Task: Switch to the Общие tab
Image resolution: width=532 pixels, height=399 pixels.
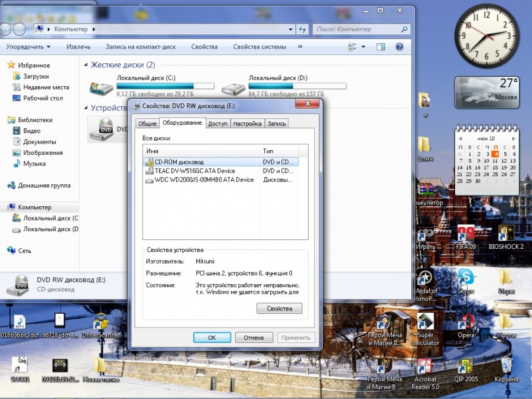Action: (x=147, y=124)
